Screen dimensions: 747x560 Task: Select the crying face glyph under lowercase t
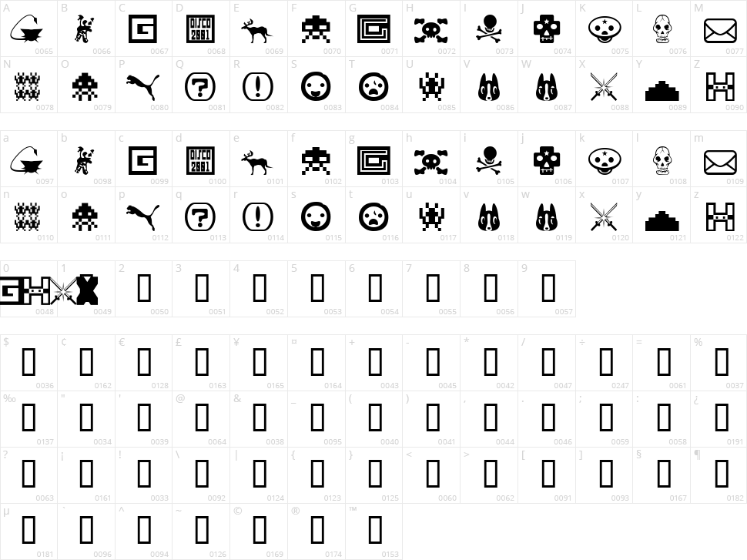tap(373, 217)
